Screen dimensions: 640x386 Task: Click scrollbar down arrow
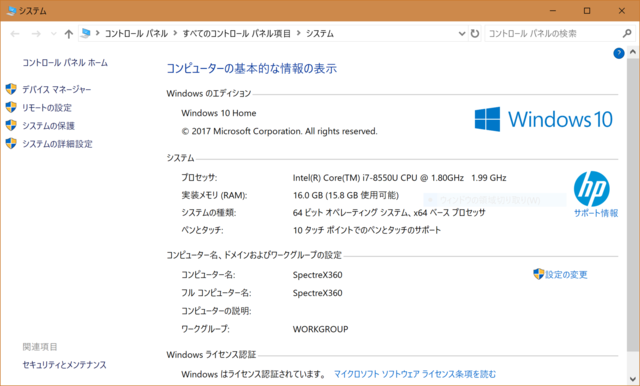(x=633, y=378)
